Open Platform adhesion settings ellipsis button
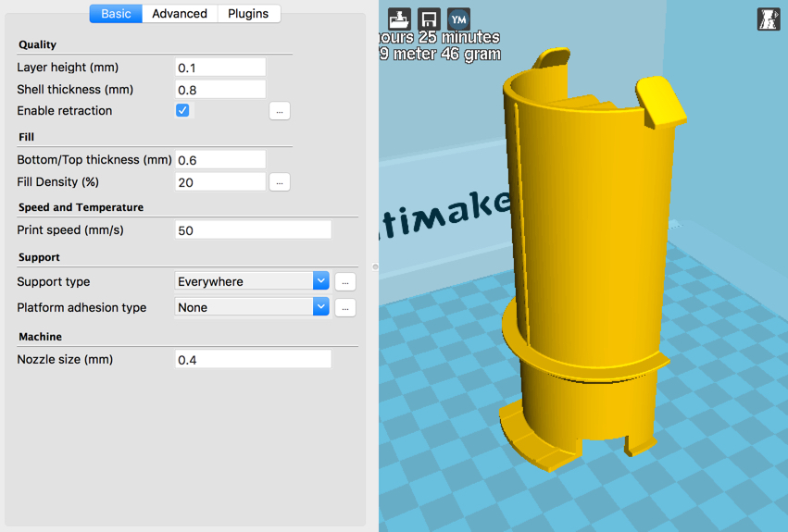The width and height of the screenshot is (788, 532). (345, 307)
